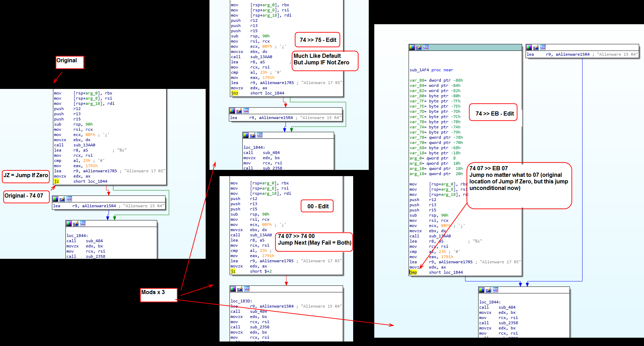Click group-nodes icon on jnz graph's Alienware 15 R4 node

tap(246, 111)
